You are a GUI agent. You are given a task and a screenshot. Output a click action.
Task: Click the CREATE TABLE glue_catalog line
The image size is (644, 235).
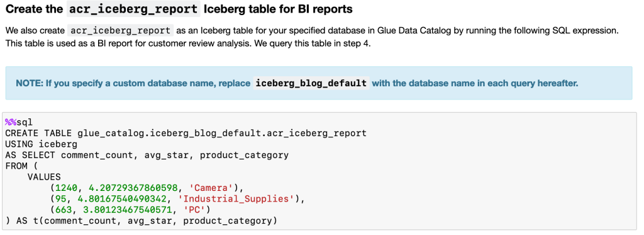(186, 133)
